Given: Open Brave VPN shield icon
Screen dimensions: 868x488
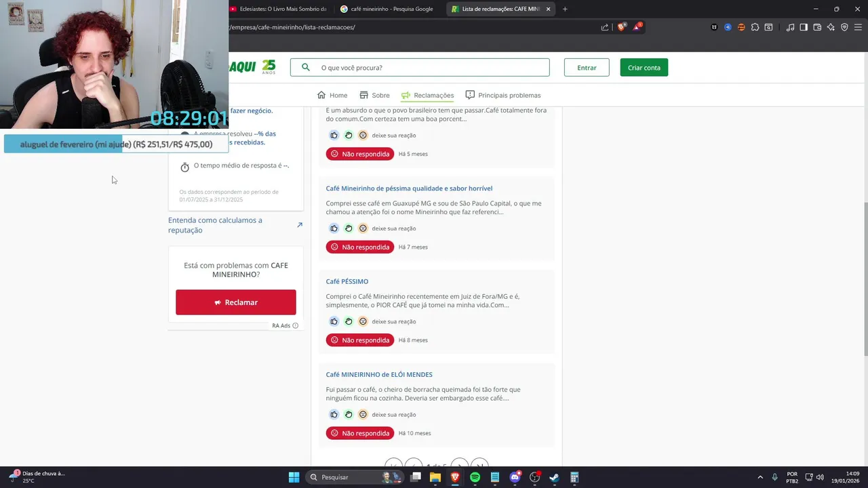Looking at the screenshot, I should pyautogui.click(x=844, y=27).
